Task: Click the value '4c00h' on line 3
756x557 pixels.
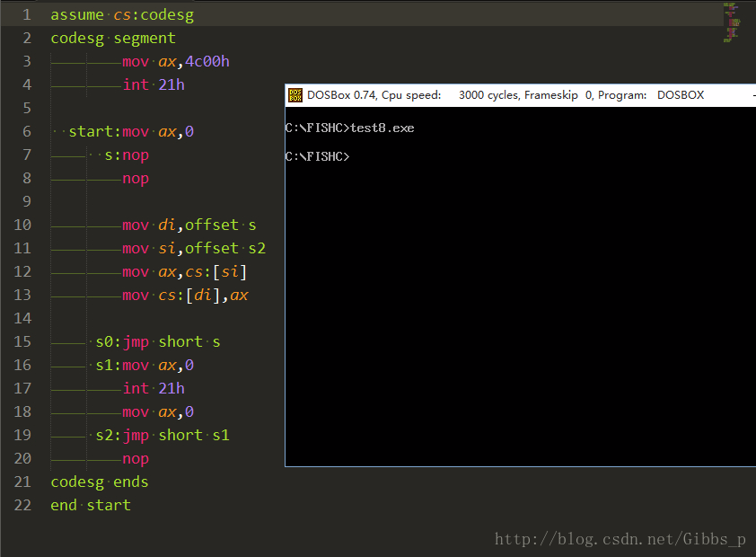Action: [x=207, y=62]
